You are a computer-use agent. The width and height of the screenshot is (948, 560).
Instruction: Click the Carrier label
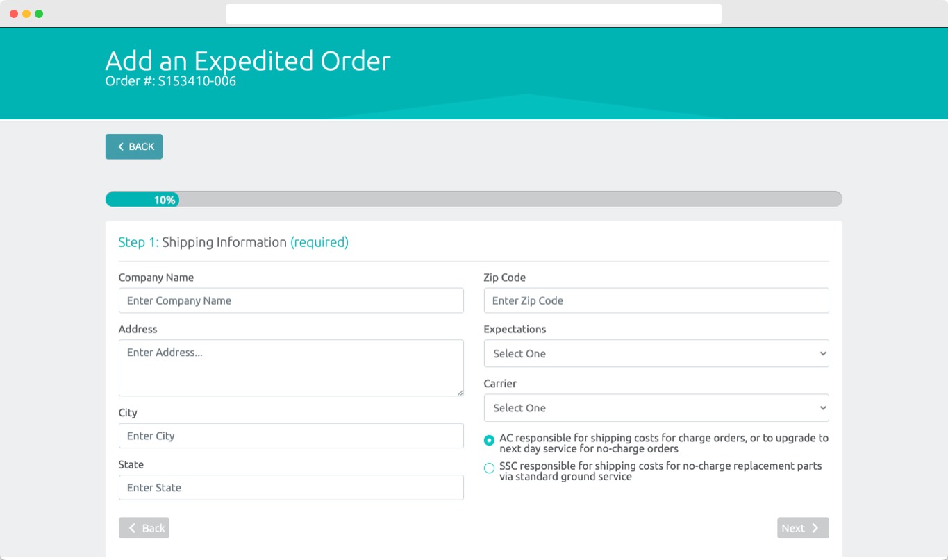click(x=500, y=383)
